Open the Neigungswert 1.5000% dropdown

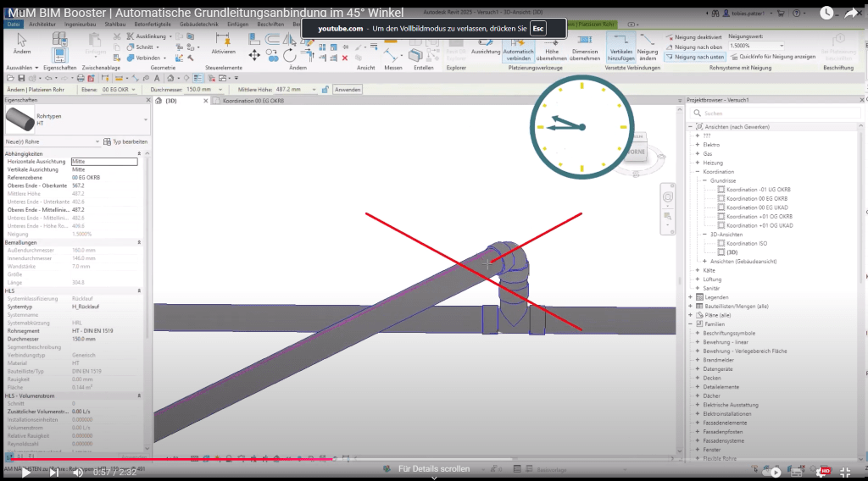(x=781, y=47)
